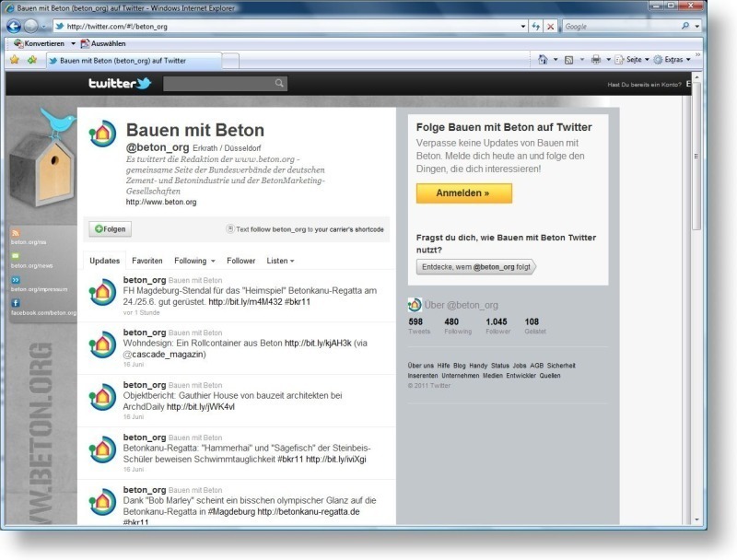The width and height of the screenshot is (737, 560).
Task: Open the Home icon in the command bar
Action: click(x=543, y=59)
